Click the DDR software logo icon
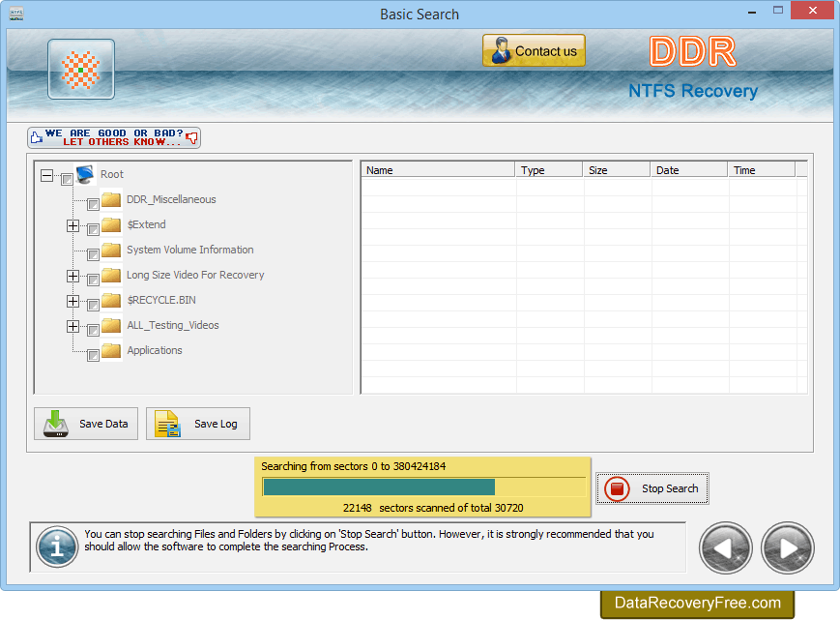This screenshot has width=840, height=620. point(81,69)
